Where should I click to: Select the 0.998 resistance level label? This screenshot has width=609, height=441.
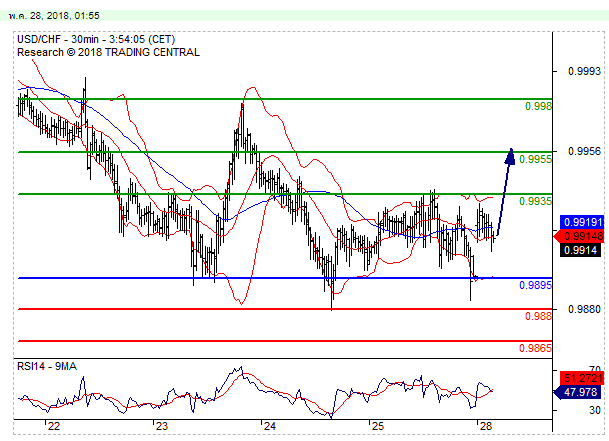pos(538,106)
